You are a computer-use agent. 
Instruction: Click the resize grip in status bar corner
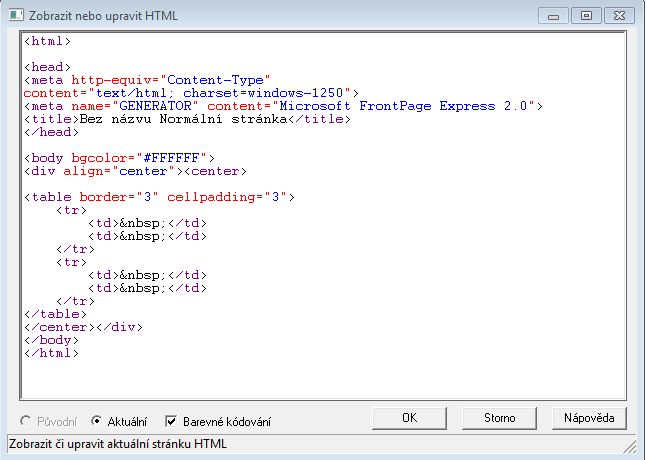pos(630,446)
